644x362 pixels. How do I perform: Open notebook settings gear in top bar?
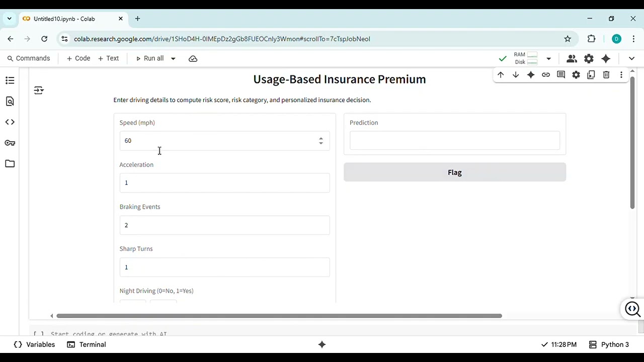589,59
